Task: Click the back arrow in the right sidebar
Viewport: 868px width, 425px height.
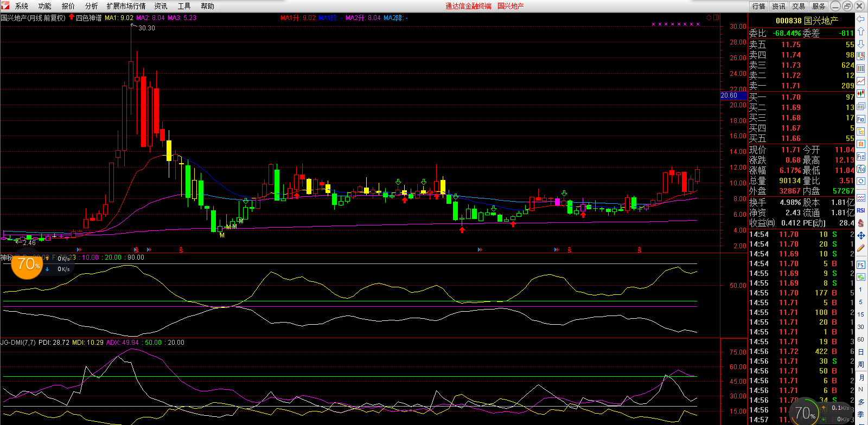Action: click(861, 19)
